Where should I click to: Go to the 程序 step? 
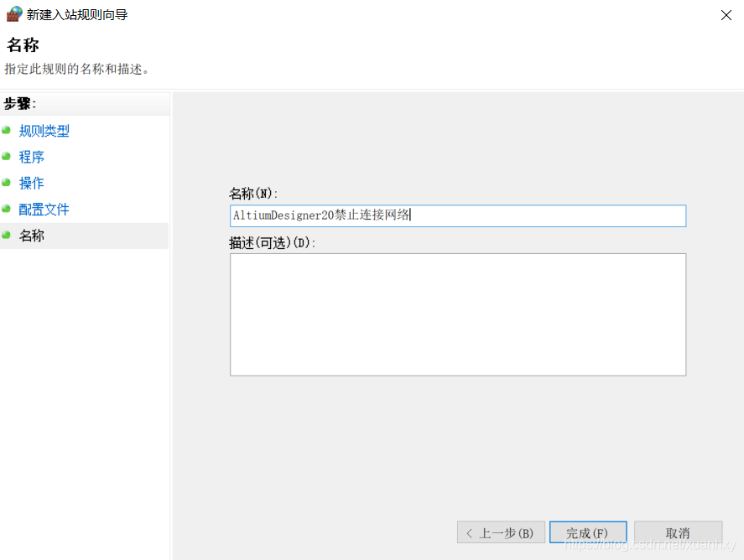pos(31,157)
